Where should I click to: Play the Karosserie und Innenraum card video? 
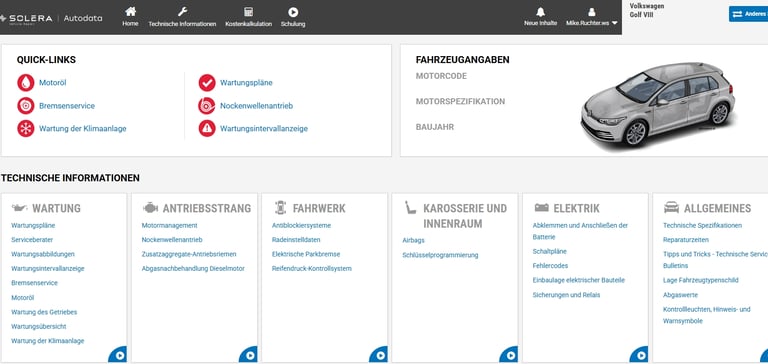coord(510,355)
